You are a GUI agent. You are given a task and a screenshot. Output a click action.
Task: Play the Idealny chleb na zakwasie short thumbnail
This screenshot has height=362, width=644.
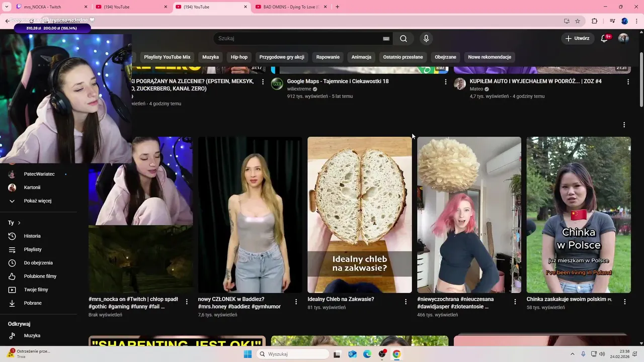tap(360, 215)
